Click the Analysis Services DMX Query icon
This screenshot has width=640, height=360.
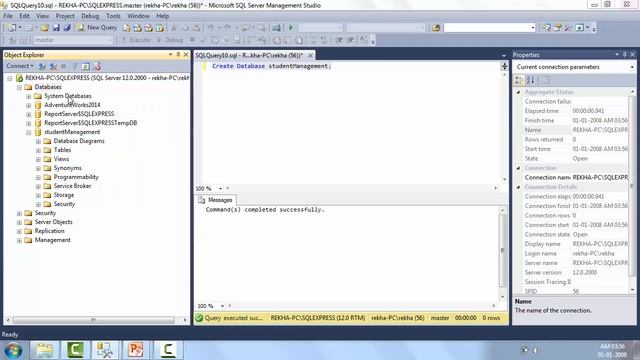pyautogui.click(x=149, y=28)
